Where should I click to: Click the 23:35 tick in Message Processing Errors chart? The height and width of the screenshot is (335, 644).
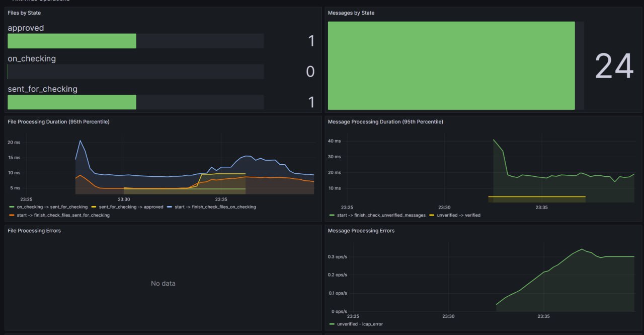(543, 316)
